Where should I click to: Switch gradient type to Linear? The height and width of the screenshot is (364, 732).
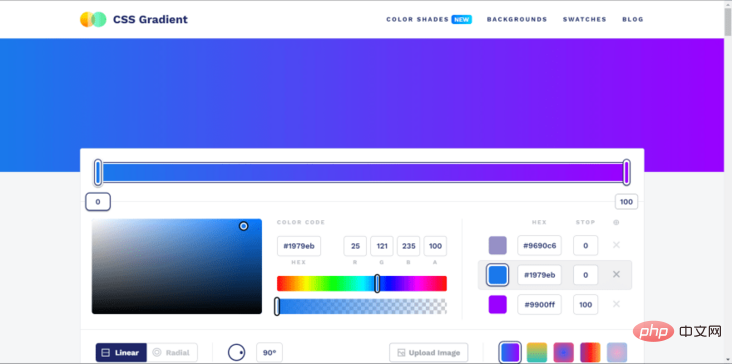click(x=121, y=352)
